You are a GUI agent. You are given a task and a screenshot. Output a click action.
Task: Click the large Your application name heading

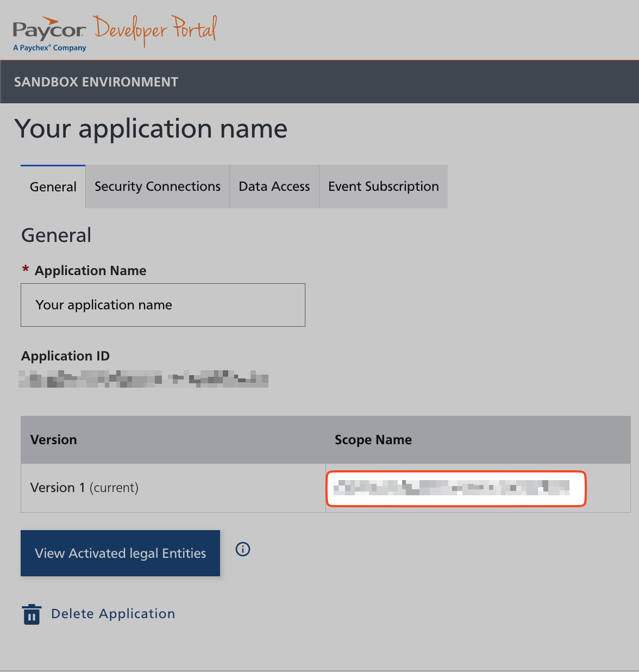pos(151,129)
